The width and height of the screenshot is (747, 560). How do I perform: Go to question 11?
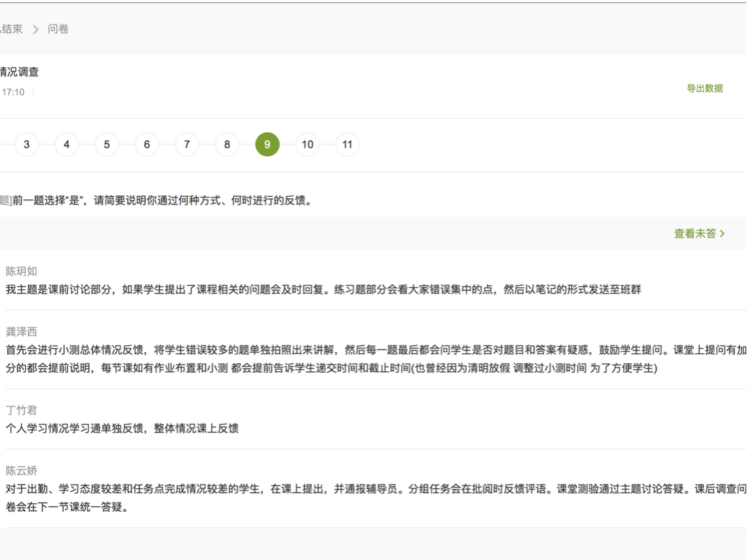348,144
